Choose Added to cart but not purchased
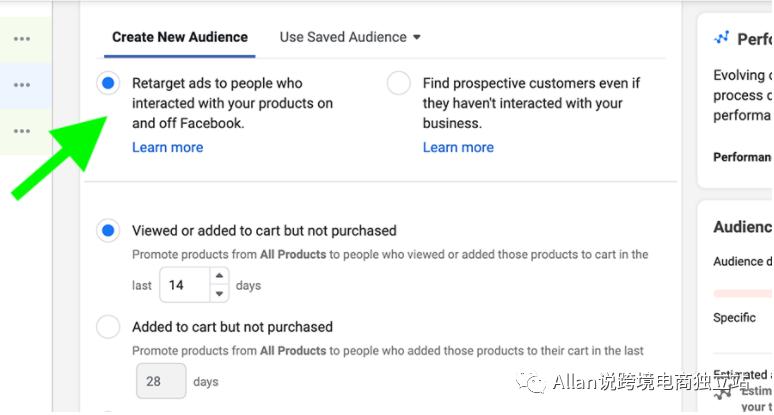774x415 pixels. [x=108, y=327]
